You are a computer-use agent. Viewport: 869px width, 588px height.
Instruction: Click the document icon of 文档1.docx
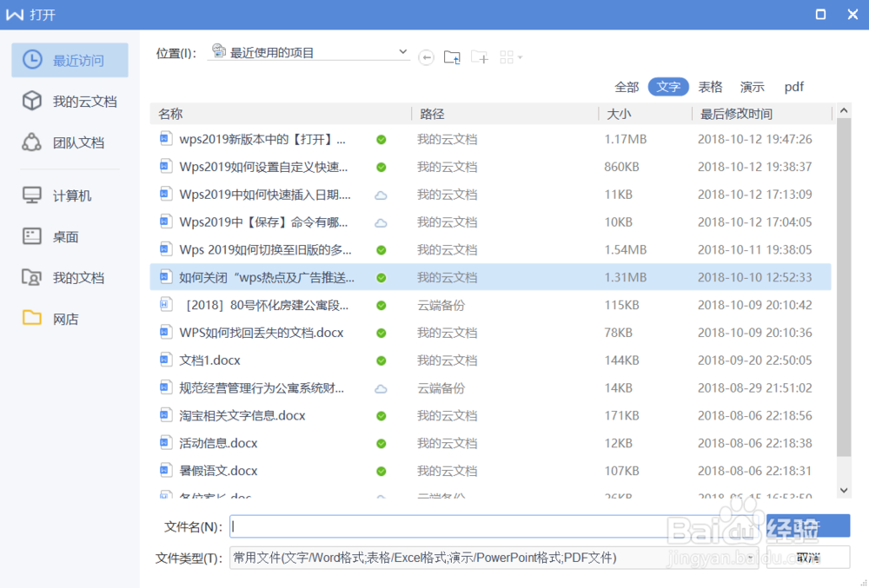click(x=165, y=360)
